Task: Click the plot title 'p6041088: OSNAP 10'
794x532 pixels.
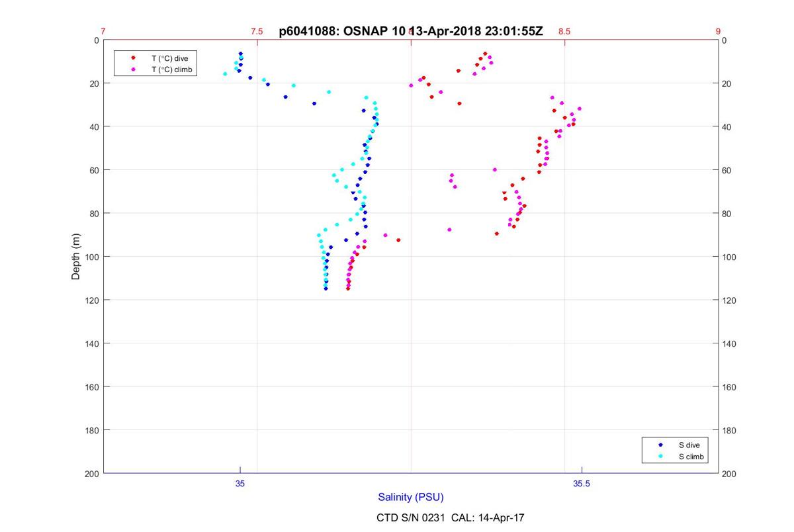Action: [x=342, y=31]
